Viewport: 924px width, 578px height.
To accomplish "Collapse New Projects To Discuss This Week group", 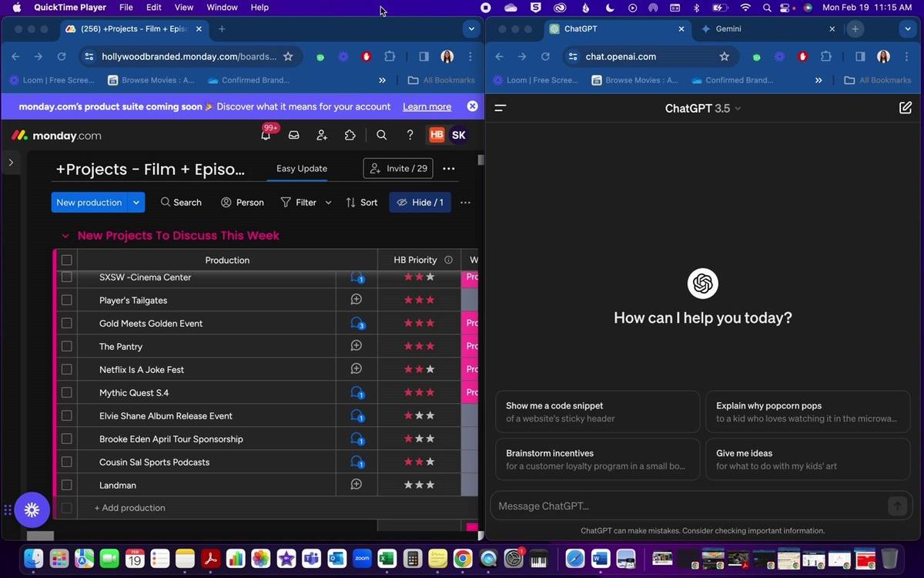I will [x=65, y=236].
